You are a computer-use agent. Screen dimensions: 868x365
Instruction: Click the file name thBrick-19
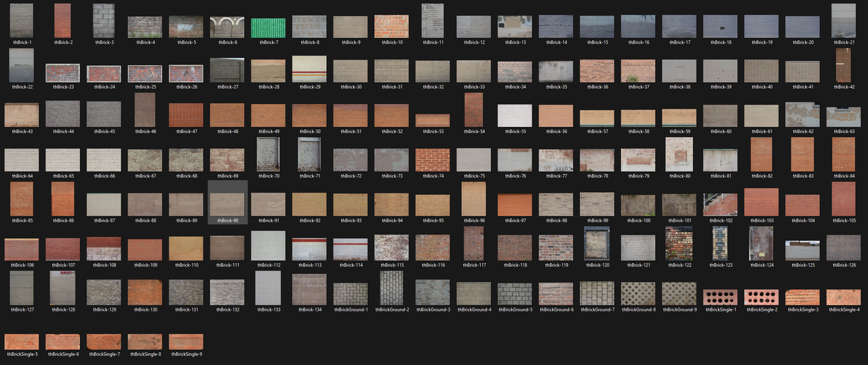[x=762, y=42]
